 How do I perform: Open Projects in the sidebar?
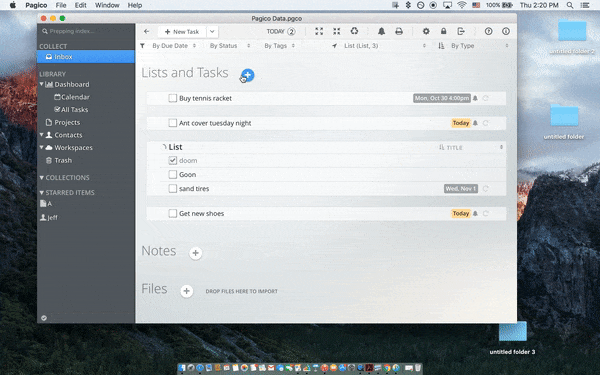click(x=63, y=122)
